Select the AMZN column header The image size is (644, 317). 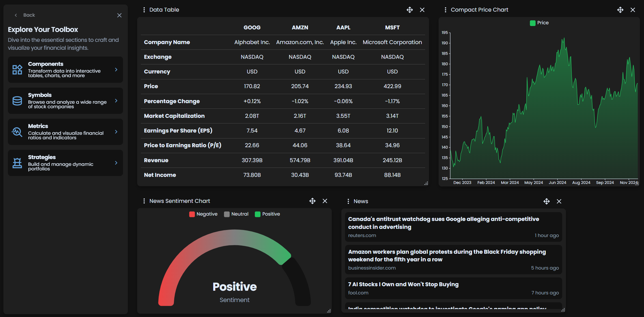point(300,27)
